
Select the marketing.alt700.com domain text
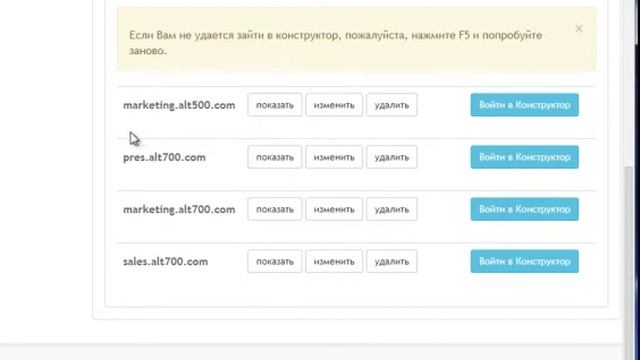point(179,210)
